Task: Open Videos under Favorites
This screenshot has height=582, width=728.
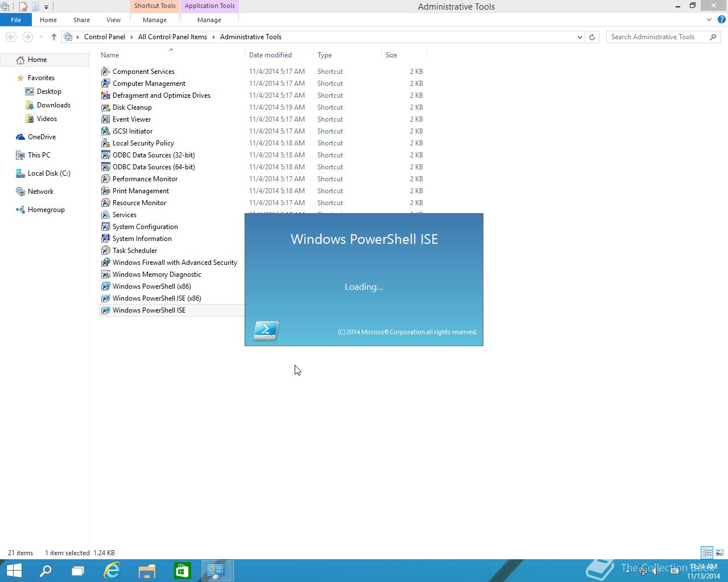Action: click(x=47, y=119)
